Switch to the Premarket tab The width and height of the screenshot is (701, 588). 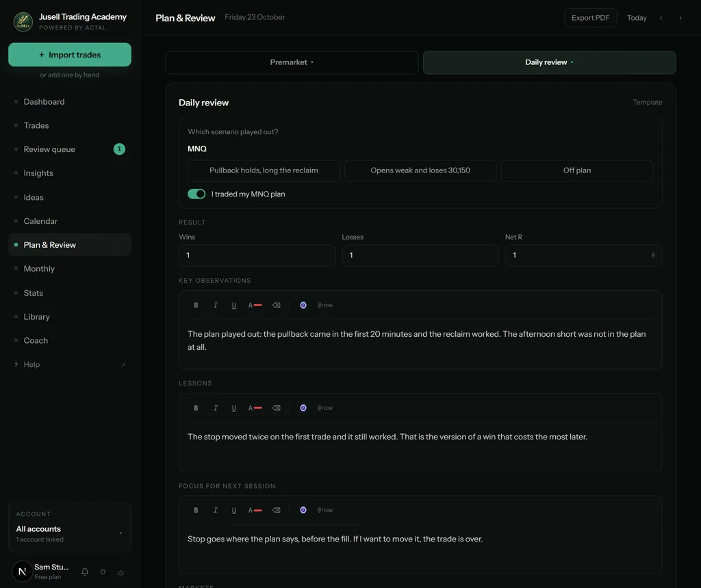pos(292,62)
